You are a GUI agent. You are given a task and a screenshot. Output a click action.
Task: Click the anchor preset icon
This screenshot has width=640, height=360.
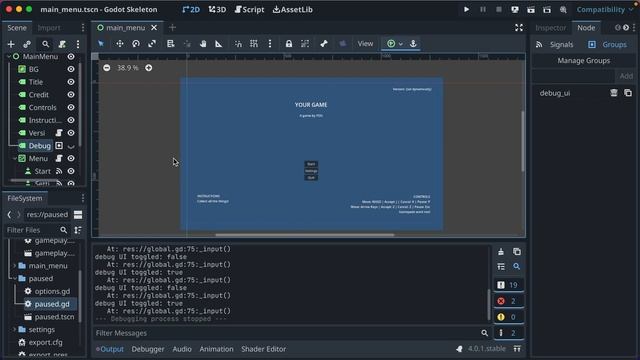point(413,44)
